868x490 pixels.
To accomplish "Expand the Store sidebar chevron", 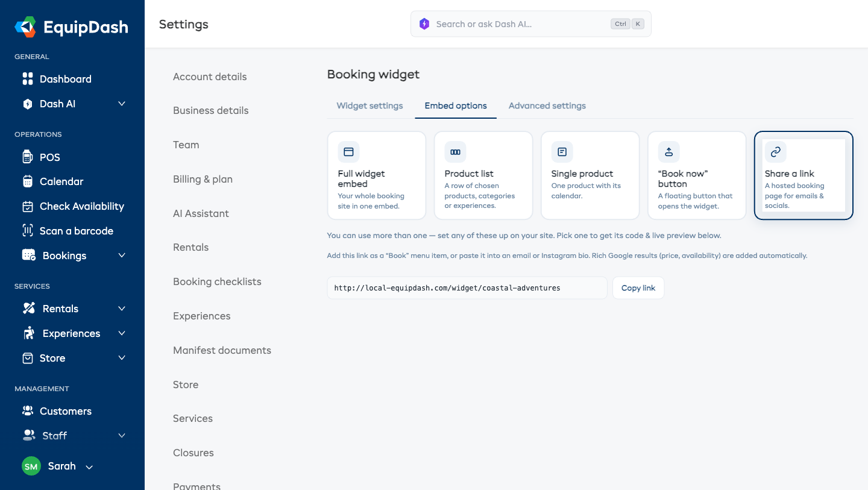I will coord(122,358).
